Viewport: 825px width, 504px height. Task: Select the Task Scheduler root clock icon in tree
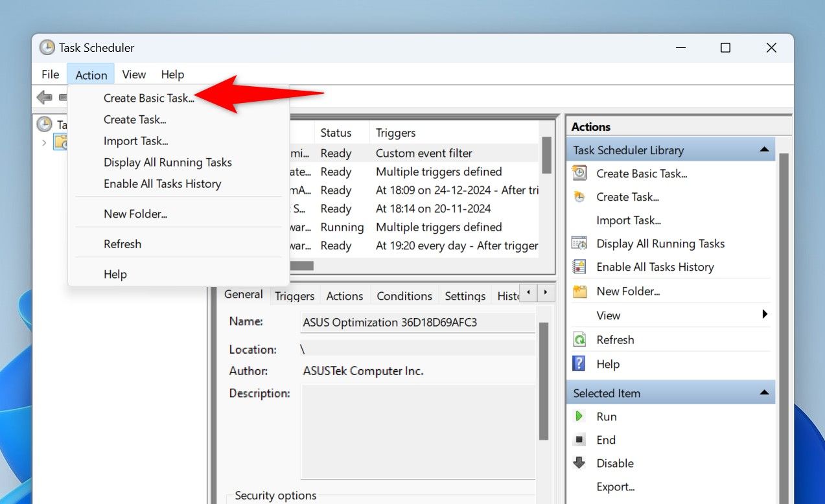click(44, 124)
